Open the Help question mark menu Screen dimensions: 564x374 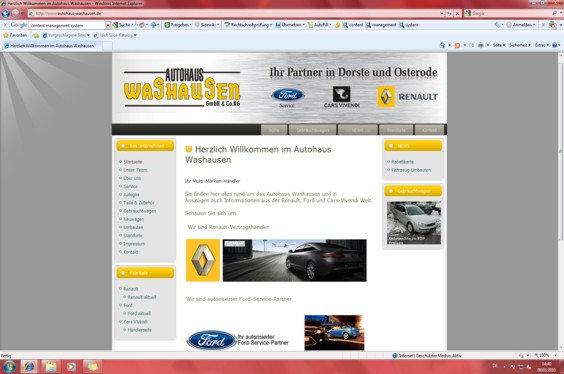(556, 45)
